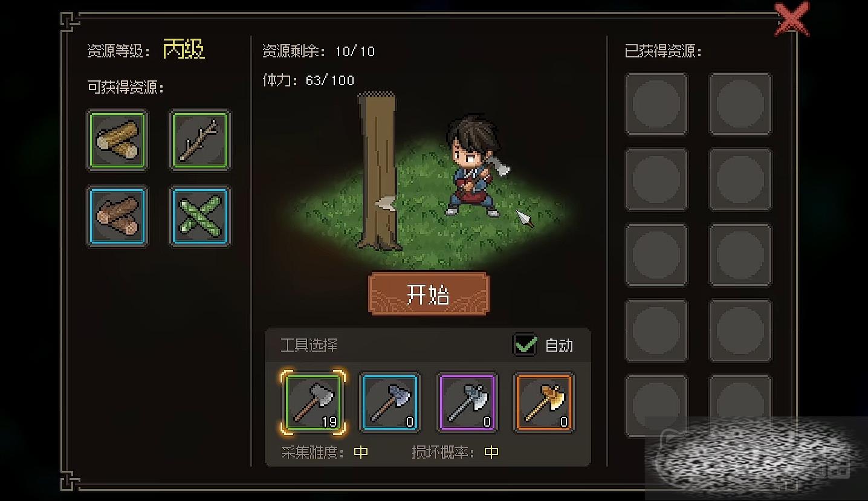Click the light wood logs resource icon
The height and width of the screenshot is (501, 868).
pos(117,140)
